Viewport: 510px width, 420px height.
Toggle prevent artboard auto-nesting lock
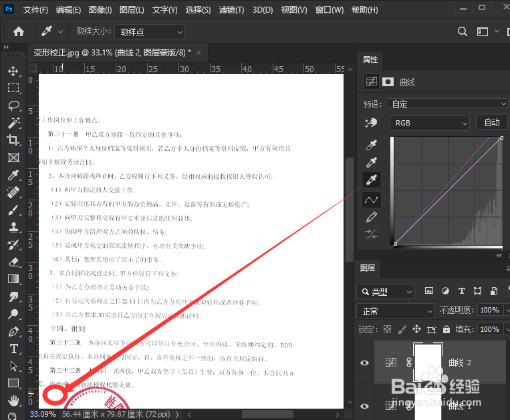[432, 330]
